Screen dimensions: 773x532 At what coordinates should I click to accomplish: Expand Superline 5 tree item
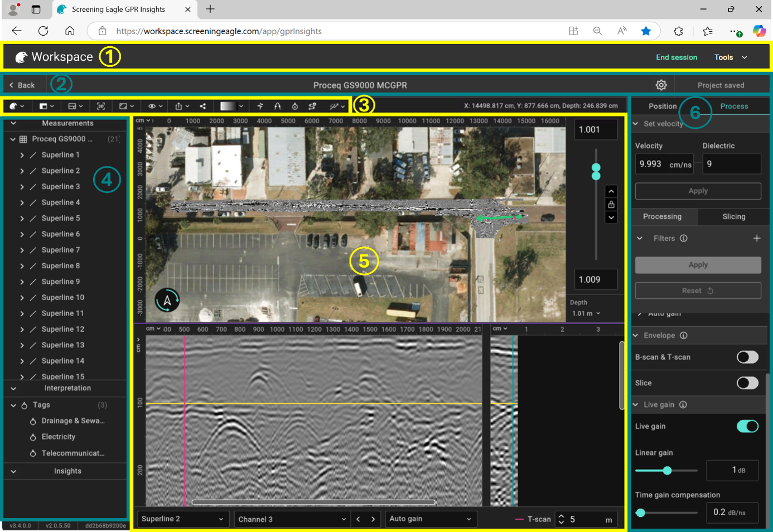click(x=22, y=218)
